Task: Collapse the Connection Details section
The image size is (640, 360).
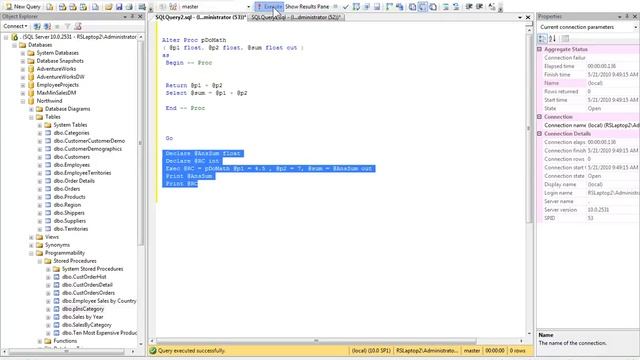Action: click(540, 133)
